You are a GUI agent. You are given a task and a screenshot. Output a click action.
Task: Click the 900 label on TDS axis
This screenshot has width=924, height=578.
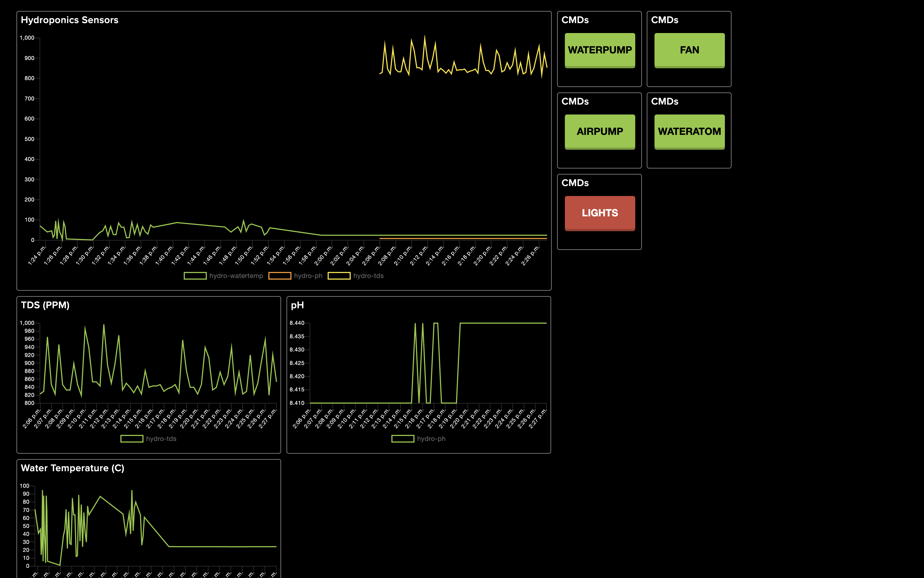[29, 363]
